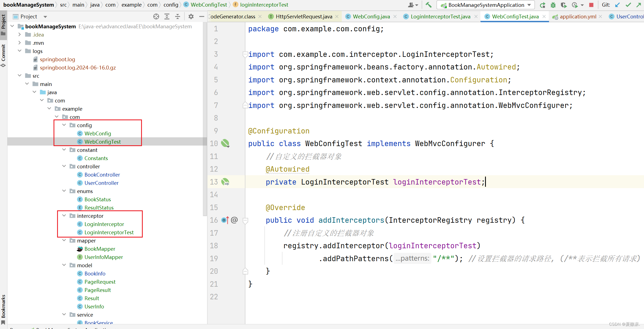
Task: Toggle code folding for the addInterceptors method
Action: pyautogui.click(x=245, y=220)
